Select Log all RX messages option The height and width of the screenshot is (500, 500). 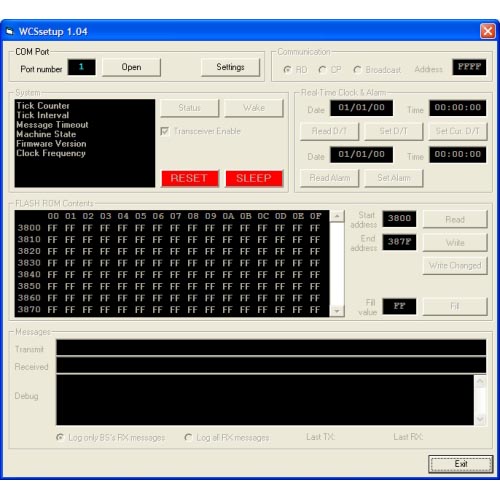click(x=188, y=437)
